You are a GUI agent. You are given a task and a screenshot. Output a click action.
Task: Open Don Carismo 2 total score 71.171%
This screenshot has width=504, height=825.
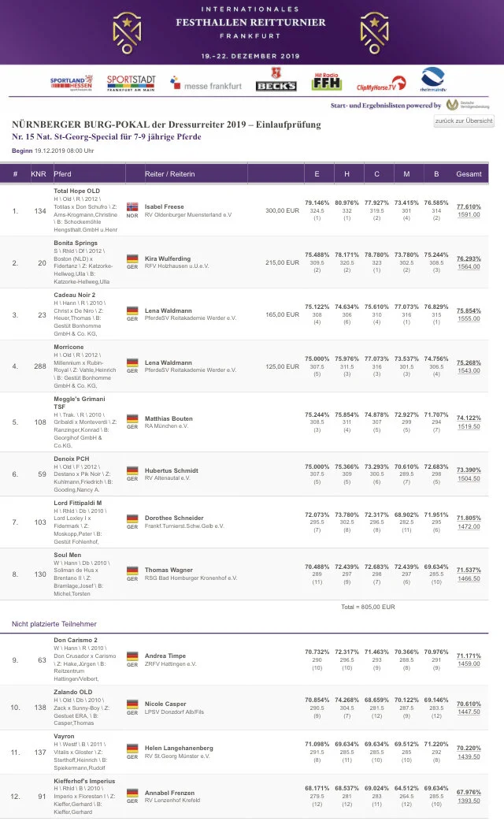point(469,656)
